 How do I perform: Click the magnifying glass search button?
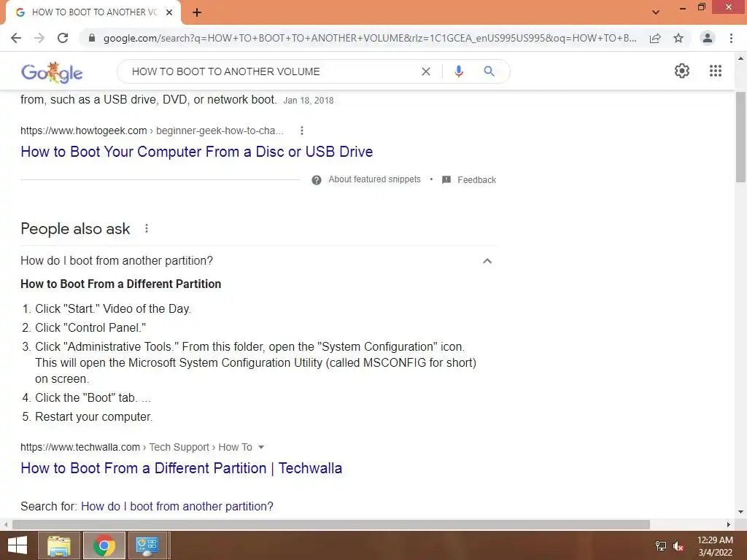click(x=489, y=71)
